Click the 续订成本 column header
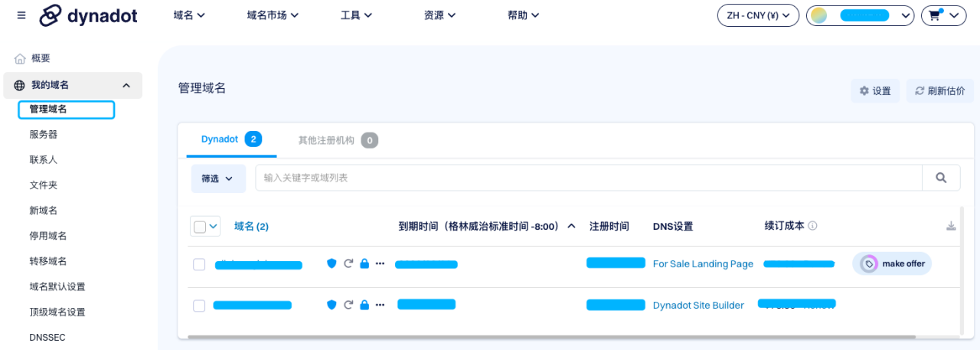The height and width of the screenshot is (350, 980). click(785, 226)
